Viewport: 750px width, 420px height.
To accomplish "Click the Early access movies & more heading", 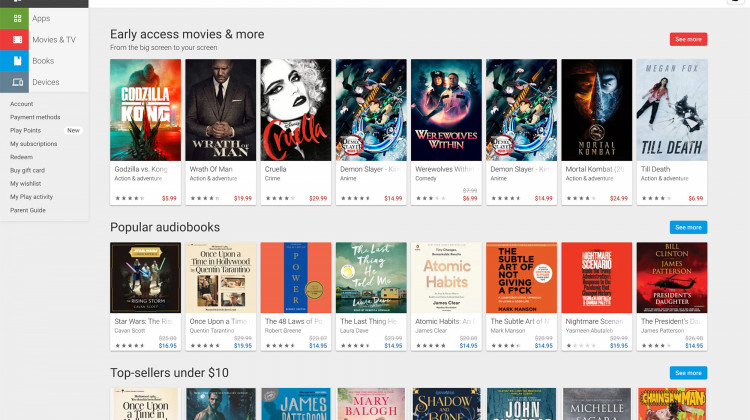I will (x=187, y=34).
